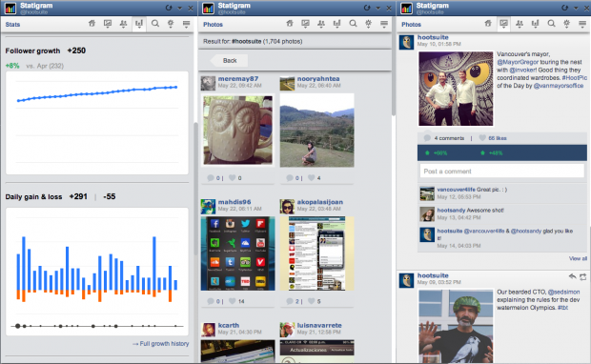This screenshot has width=591, height=364.
Task: Go Back from hootsuite search results
Action: [x=229, y=60]
